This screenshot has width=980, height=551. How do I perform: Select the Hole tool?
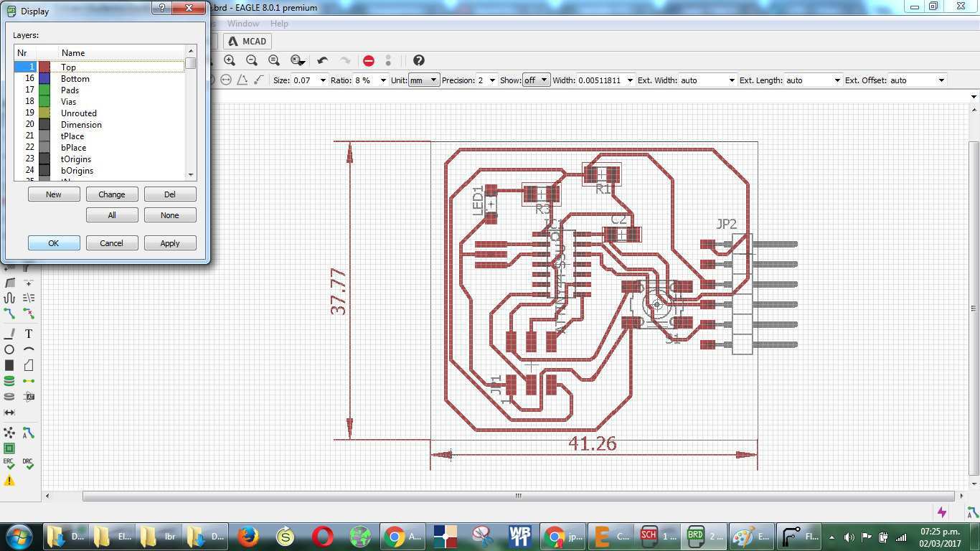(x=9, y=397)
